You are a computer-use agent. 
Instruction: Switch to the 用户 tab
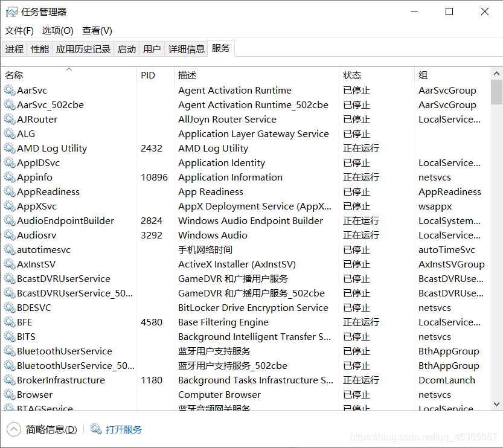[152, 49]
